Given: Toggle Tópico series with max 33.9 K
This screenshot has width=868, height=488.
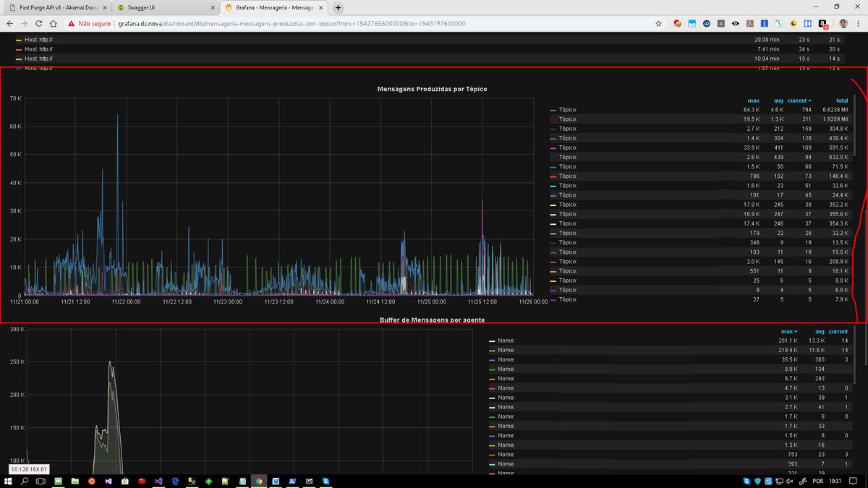Looking at the screenshot, I should (569, 147).
